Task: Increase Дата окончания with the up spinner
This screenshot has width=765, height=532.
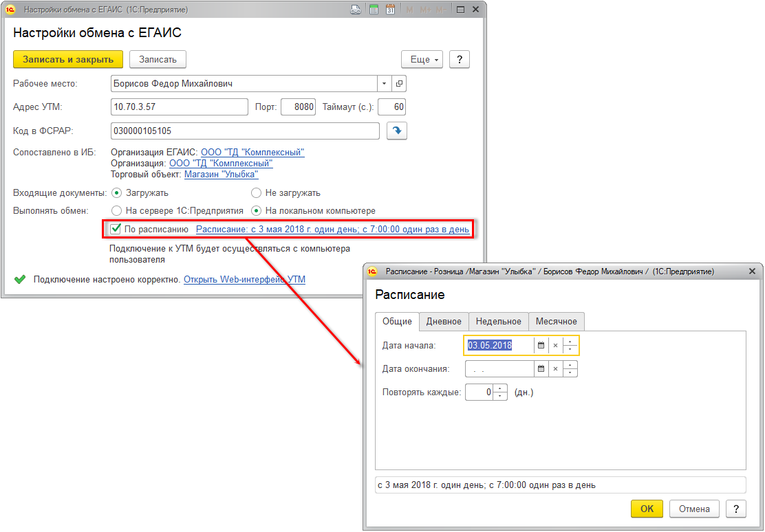Action: tap(570, 365)
